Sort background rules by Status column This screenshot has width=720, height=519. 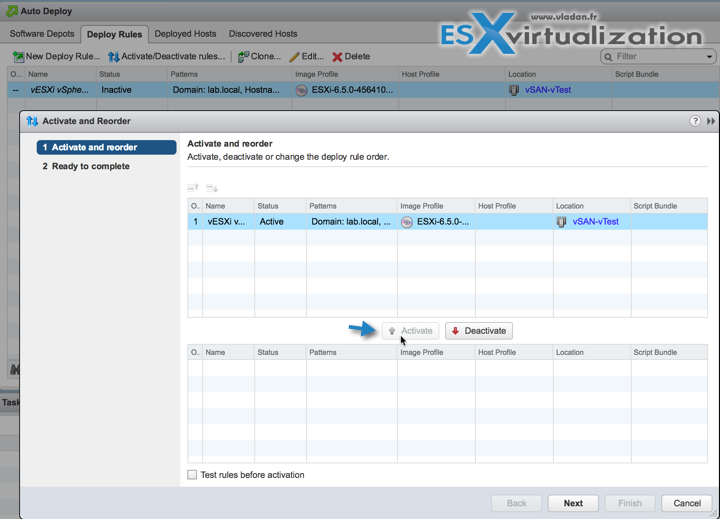(131, 74)
